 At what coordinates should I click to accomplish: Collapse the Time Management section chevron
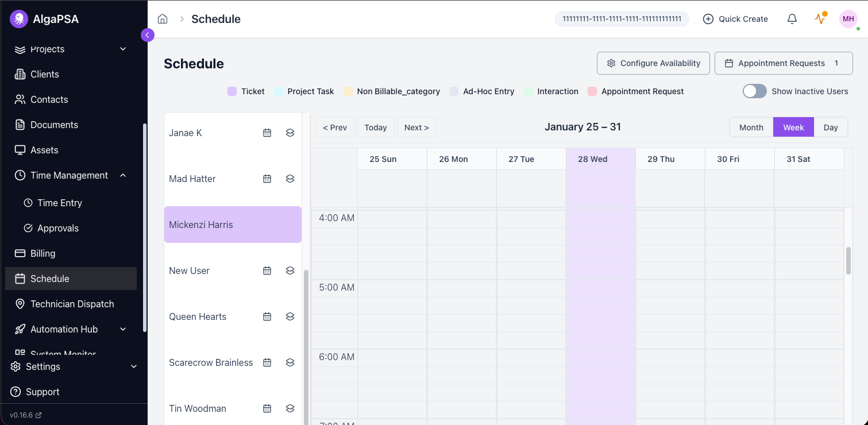point(123,175)
